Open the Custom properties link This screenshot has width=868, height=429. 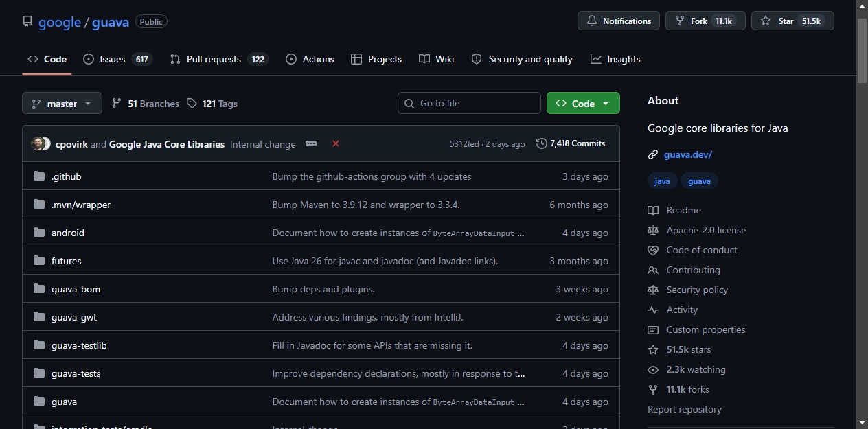point(696,329)
